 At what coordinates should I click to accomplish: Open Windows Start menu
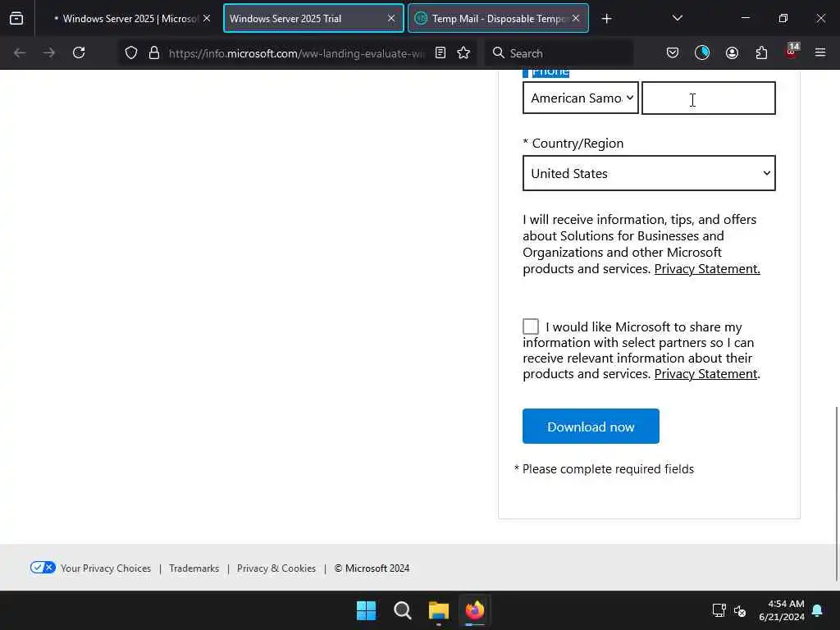[x=367, y=610]
